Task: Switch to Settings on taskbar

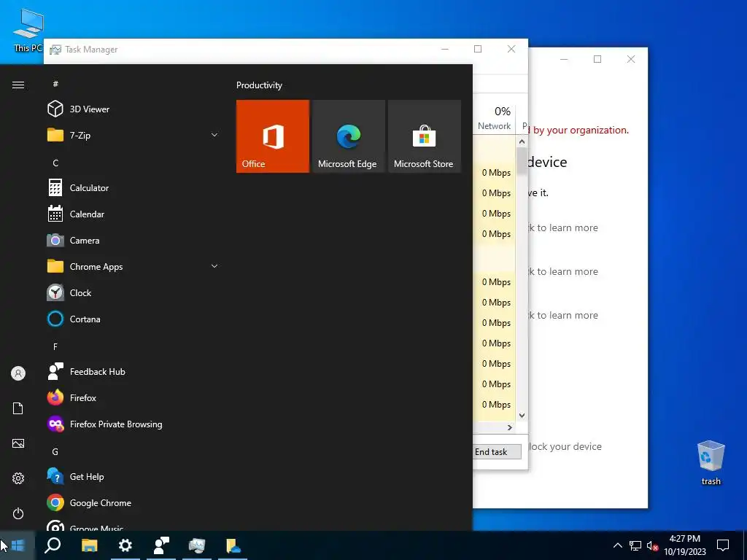Action: [125, 545]
